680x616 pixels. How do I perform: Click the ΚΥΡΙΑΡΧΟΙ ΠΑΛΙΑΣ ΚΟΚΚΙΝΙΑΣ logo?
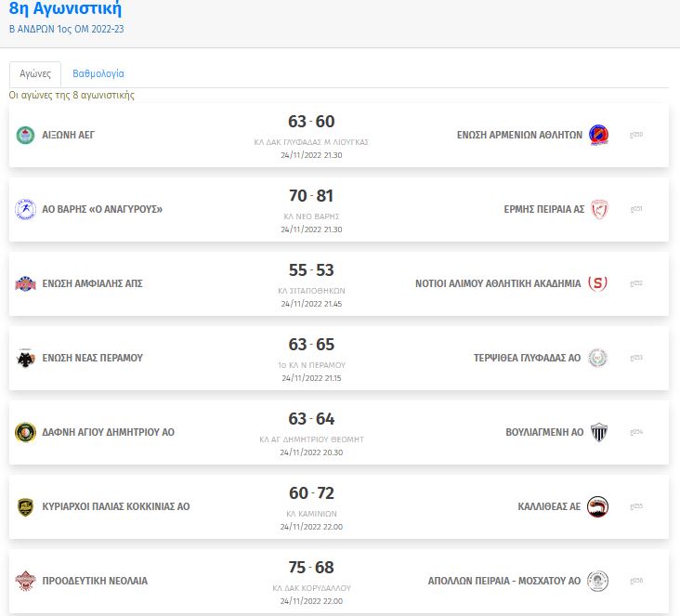[25, 506]
